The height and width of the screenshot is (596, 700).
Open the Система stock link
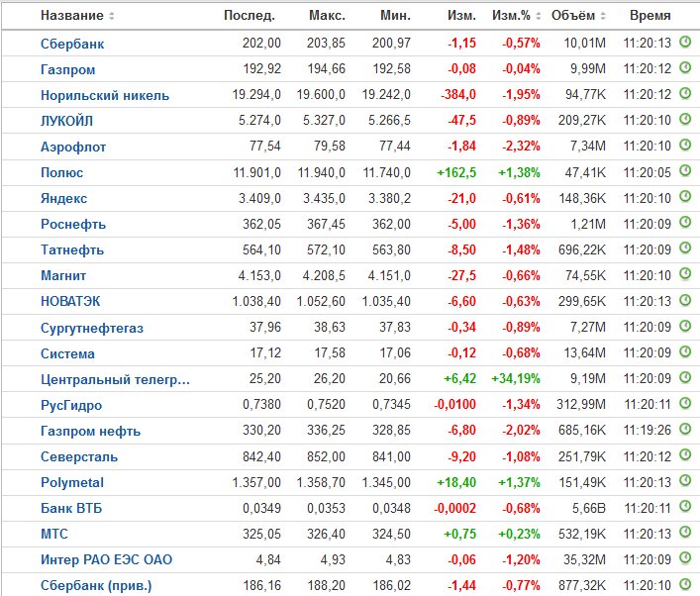coord(68,354)
